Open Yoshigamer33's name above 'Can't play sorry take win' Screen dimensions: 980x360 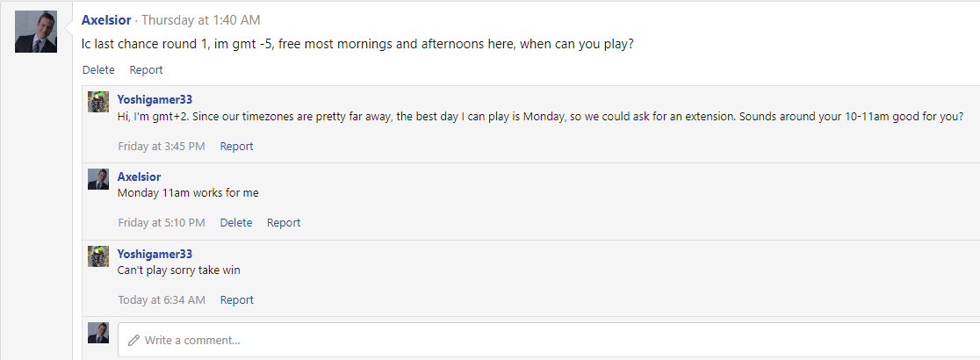tap(155, 254)
